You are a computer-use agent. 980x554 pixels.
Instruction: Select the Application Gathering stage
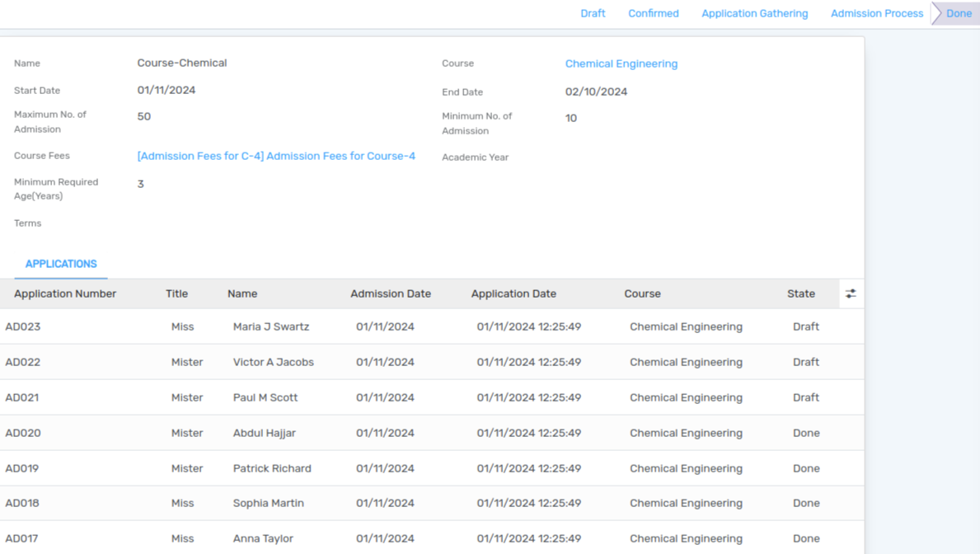click(754, 13)
